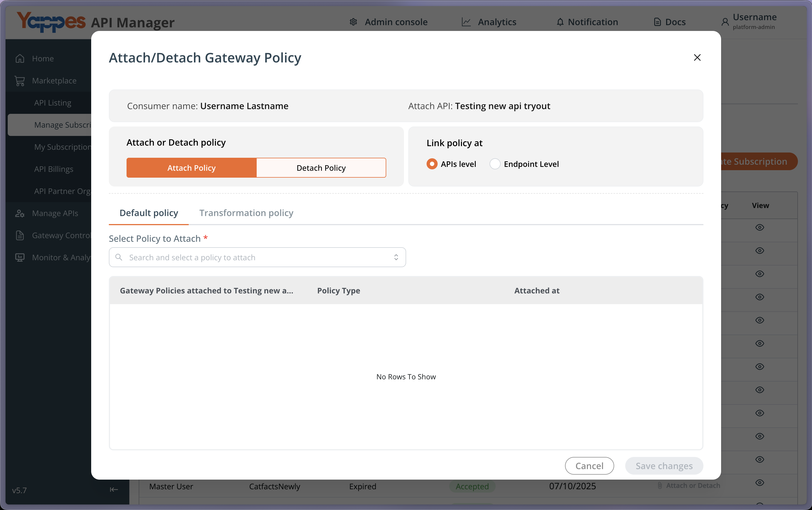Go to API Billings in the sidebar
812x510 pixels.
54,169
